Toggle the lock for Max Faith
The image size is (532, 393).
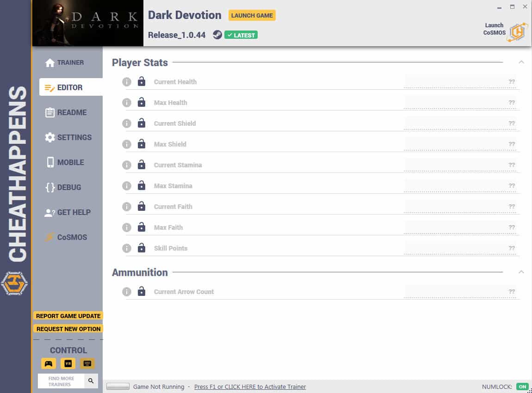tap(142, 227)
